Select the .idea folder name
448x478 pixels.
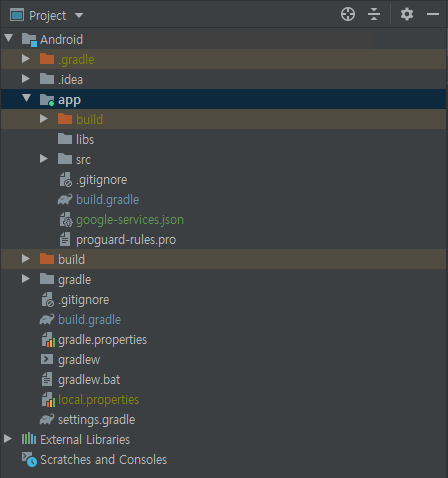[70, 80]
